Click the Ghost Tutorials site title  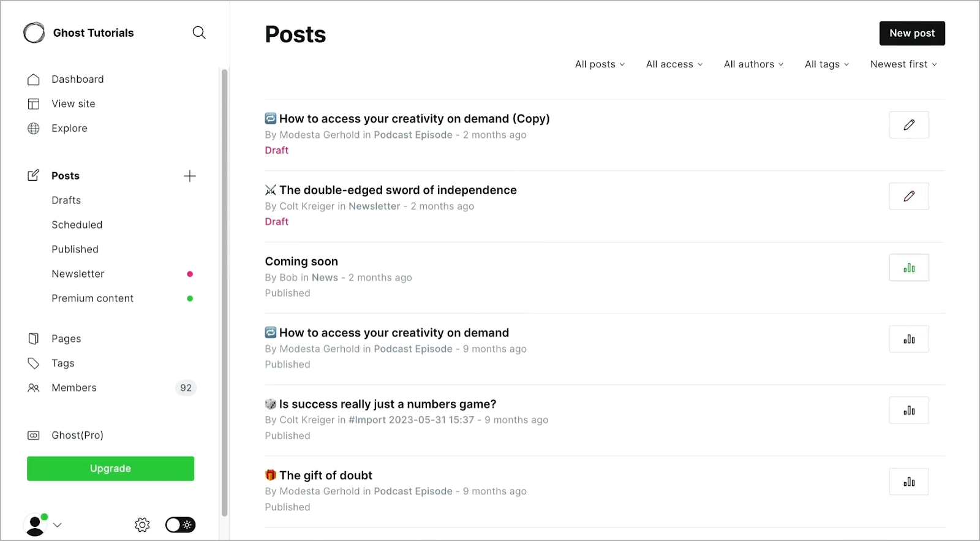(x=93, y=33)
